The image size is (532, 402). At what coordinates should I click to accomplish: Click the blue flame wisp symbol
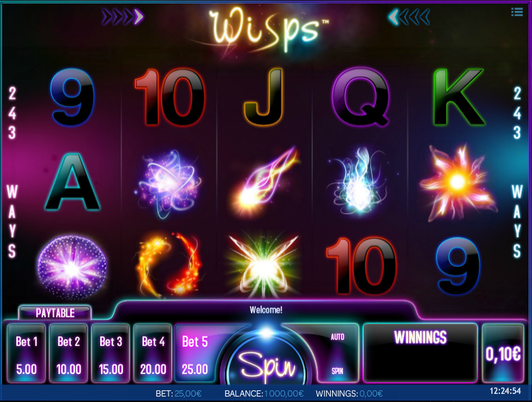(358, 182)
